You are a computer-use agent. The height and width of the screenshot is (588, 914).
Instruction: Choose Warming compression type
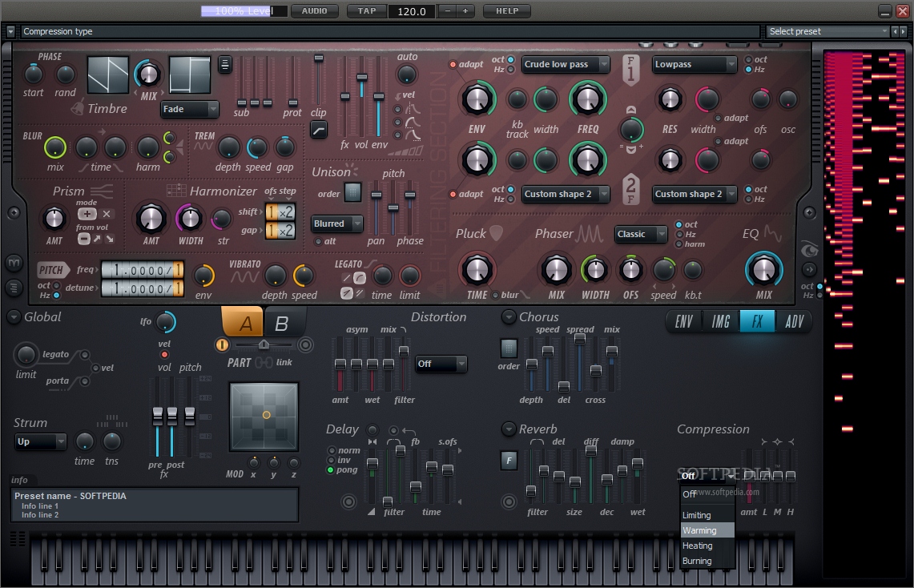707,530
